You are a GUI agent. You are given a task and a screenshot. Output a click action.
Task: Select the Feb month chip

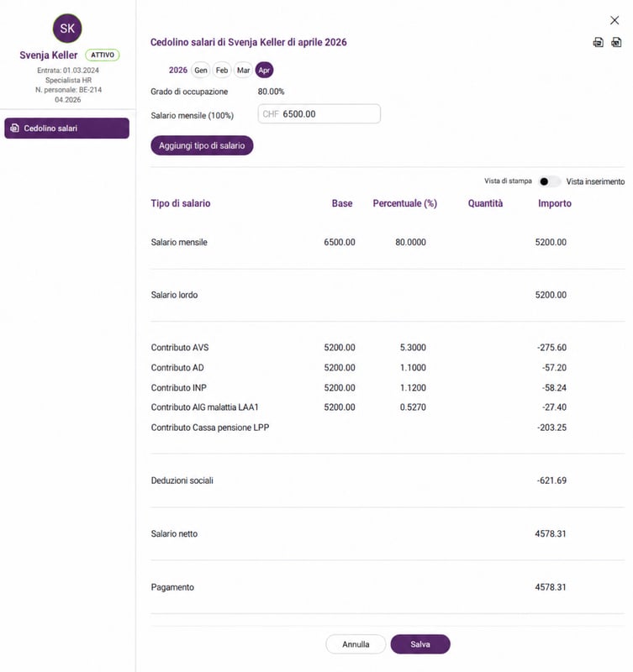point(222,71)
